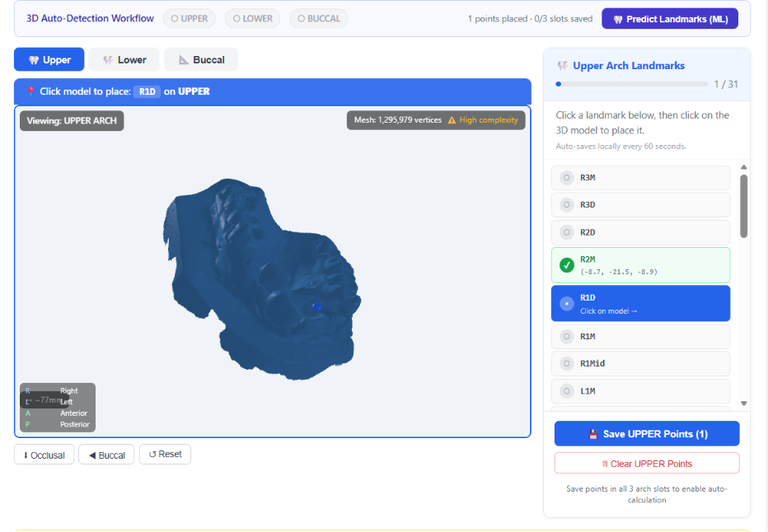This screenshot has height=532, width=768.
Task: Select the L1M landmark radio circle
Action: coord(567,391)
